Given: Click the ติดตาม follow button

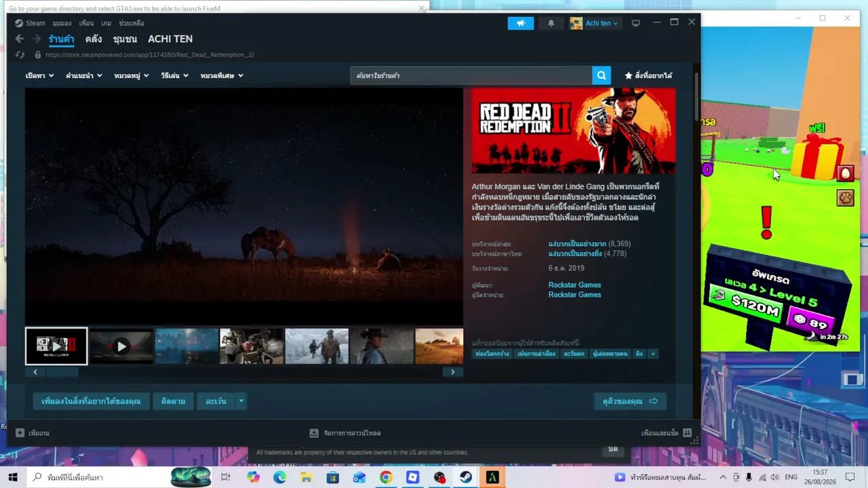Looking at the screenshot, I should [x=173, y=401].
